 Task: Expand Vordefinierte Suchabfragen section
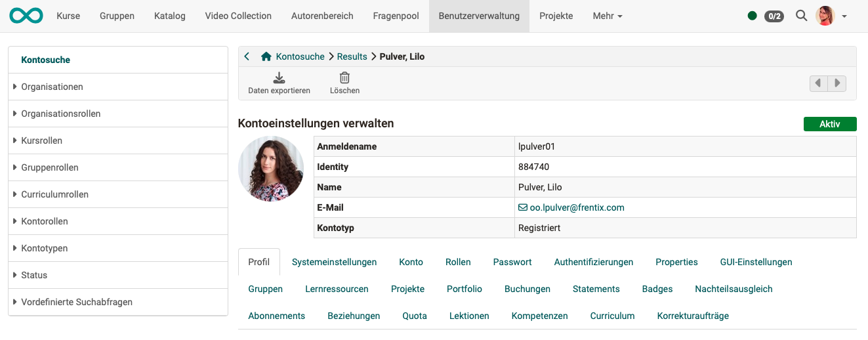click(118, 302)
